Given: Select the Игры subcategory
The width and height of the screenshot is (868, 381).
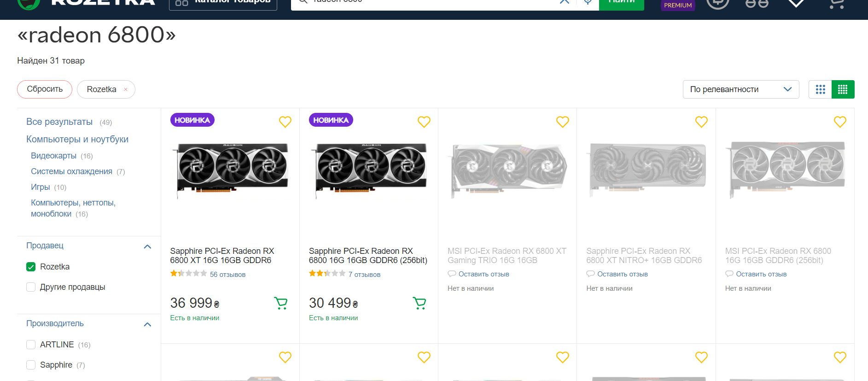Looking at the screenshot, I should point(40,187).
